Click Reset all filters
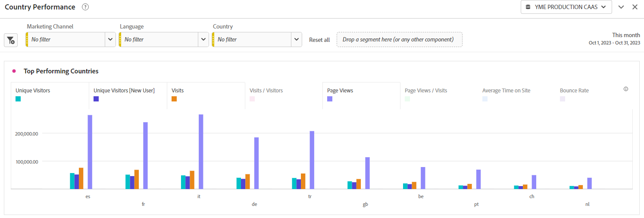The image size is (644, 218). [x=319, y=40]
